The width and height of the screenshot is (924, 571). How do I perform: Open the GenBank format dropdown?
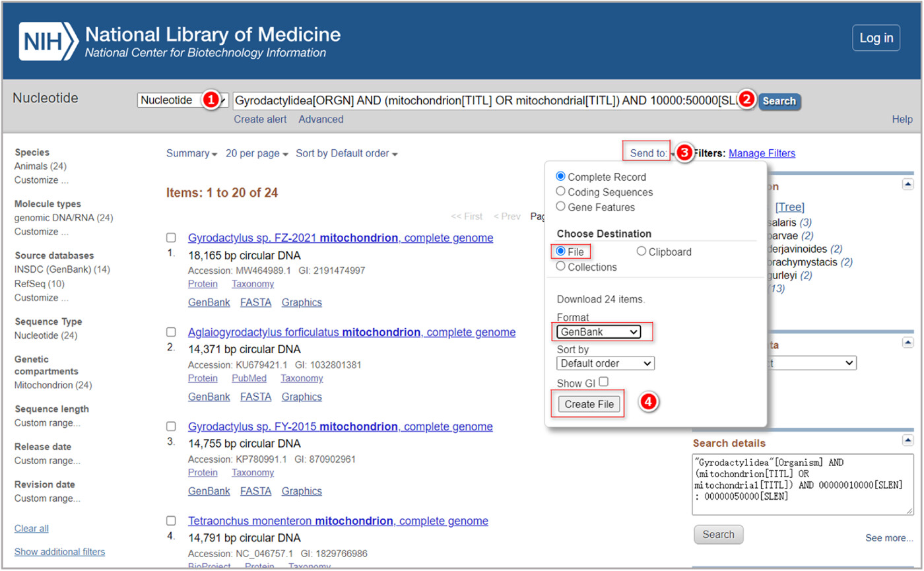tap(599, 332)
